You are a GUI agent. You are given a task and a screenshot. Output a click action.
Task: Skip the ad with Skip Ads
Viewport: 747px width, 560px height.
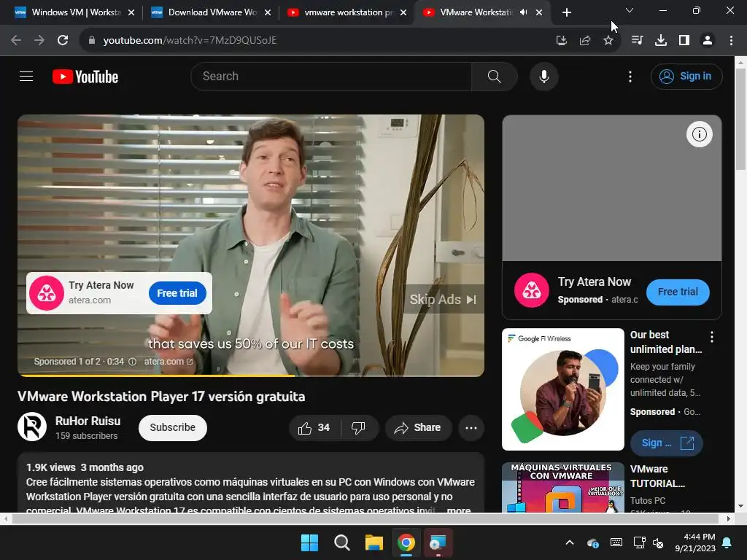[x=443, y=299]
